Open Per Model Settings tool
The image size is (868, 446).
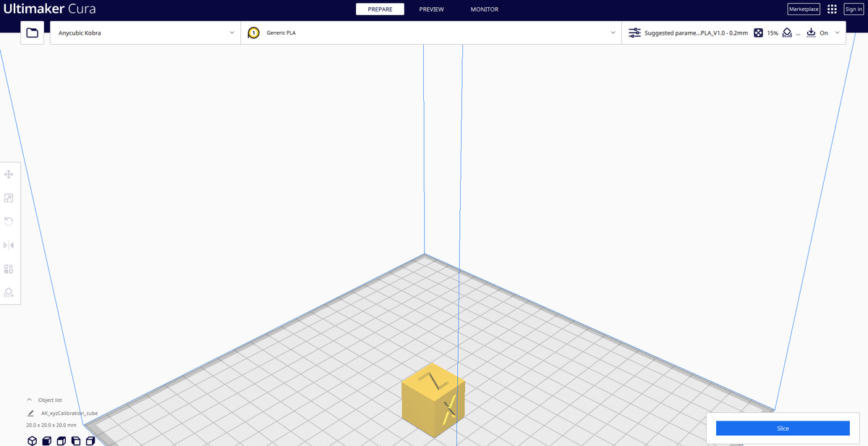tap(9, 269)
